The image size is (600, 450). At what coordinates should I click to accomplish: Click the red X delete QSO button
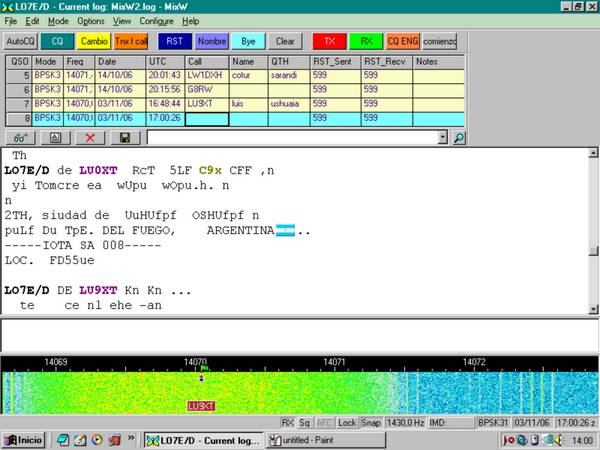tap(90, 138)
